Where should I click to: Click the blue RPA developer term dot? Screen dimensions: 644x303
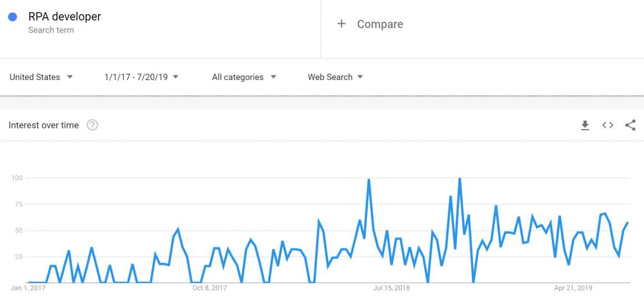13,17
